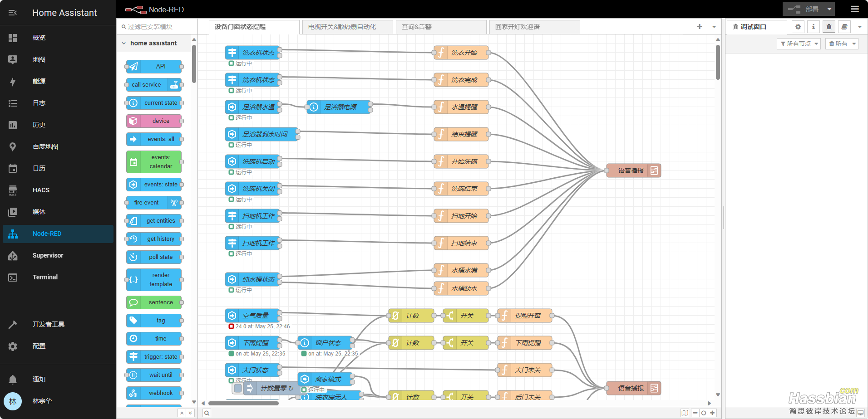Select the pink device palette node
Viewport: 868px width, 419px height.
pyautogui.click(x=154, y=121)
